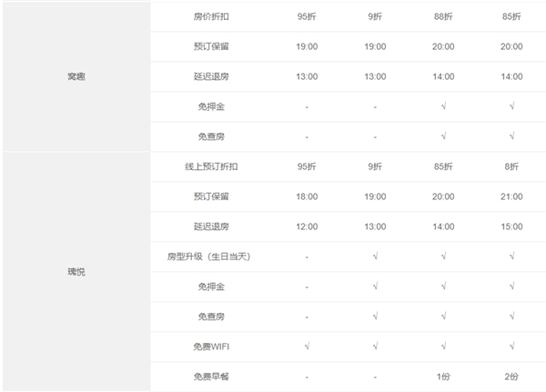
Task: Click the 88折 discount cell
Action: pyautogui.click(x=443, y=17)
